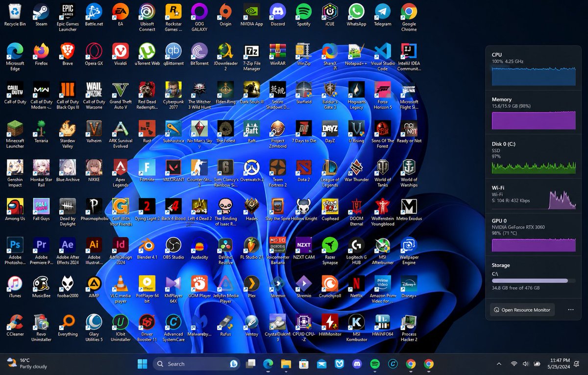
Task: Select the Stardew Valley icon
Action: (x=68, y=134)
